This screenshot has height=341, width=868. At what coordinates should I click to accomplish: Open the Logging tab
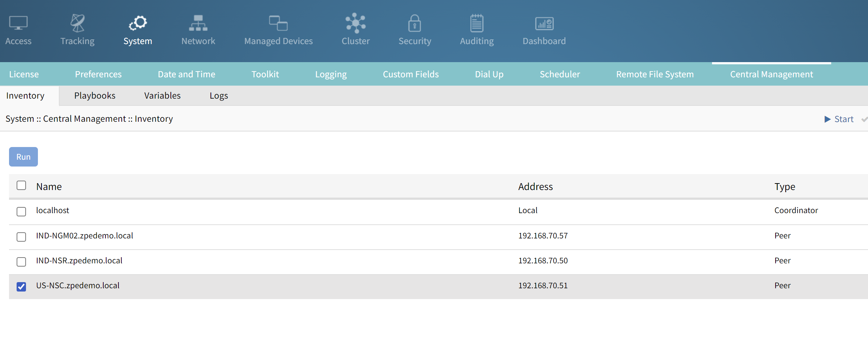(331, 74)
